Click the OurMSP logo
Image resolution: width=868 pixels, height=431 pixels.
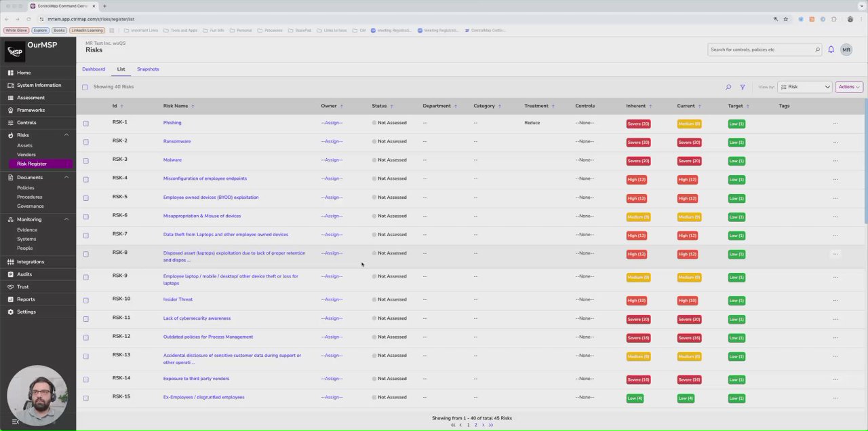(x=15, y=52)
